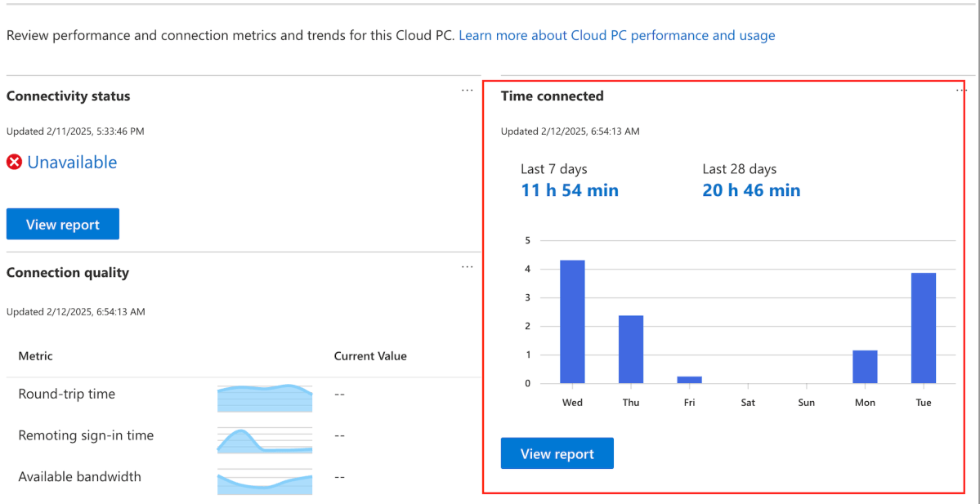
Task: Open the Round-trip time sparkline chart
Action: click(x=264, y=398)
